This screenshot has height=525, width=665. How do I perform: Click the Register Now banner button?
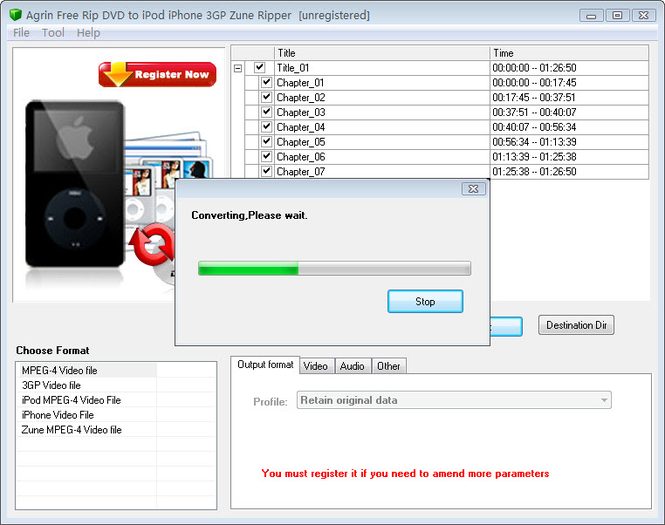[157, 74]
